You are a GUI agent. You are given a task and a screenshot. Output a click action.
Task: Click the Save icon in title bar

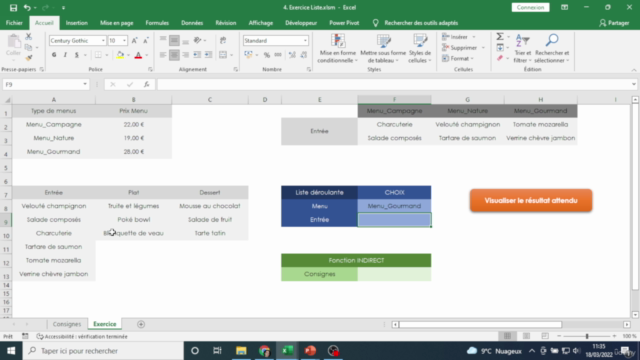click(x=13, y=7)
